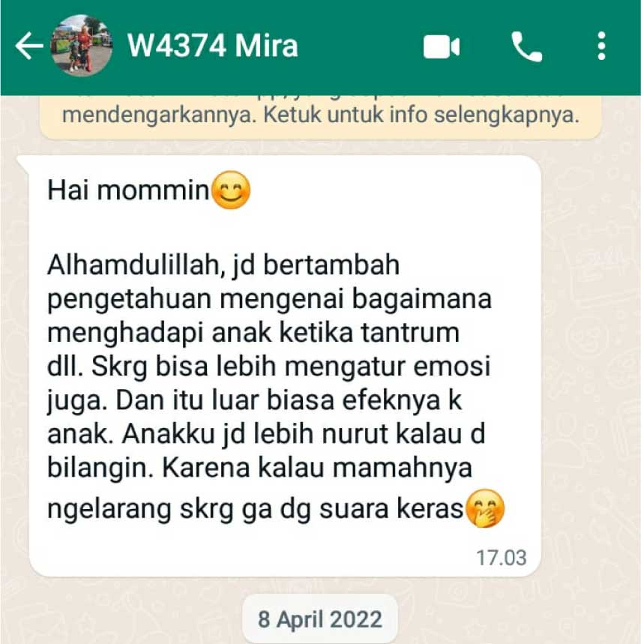Tap message line 'Skrg bisa lebih mengatur emosi'
Viewport: 644px width, 644px height.
coord(291,366)
